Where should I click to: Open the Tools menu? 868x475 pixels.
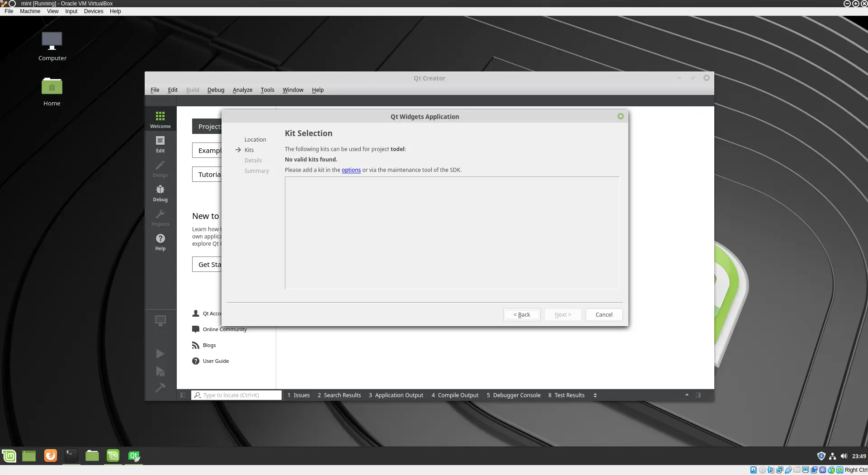coord(267,90)
